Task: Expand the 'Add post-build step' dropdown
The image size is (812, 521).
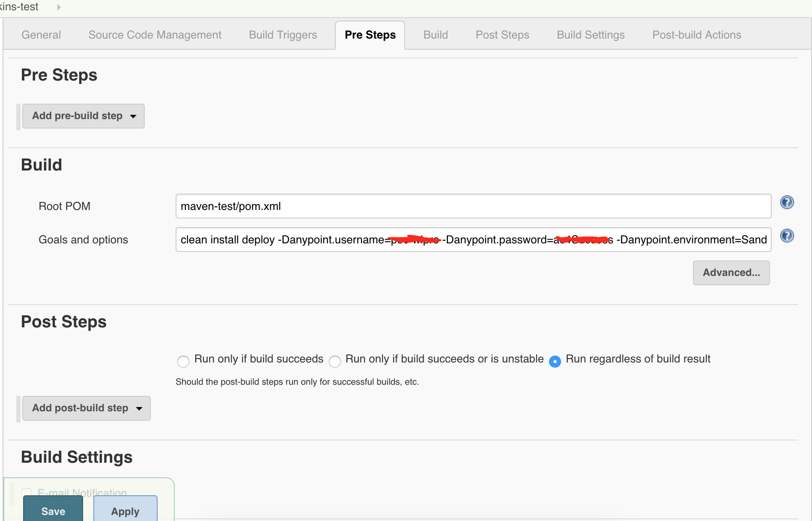Action: click(87, 408)
